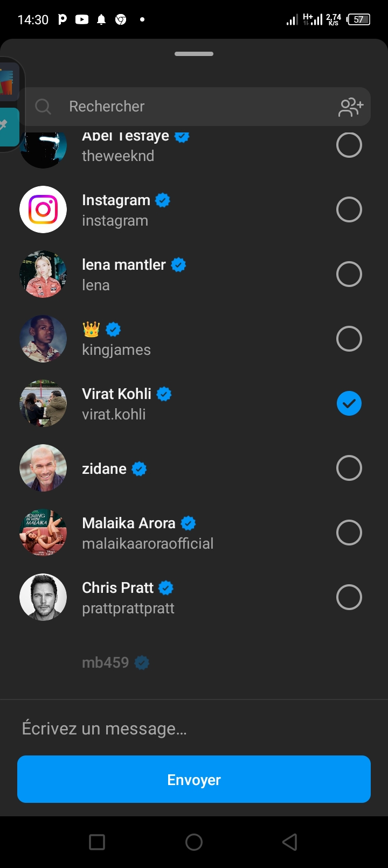Tap Chris Pratt's profile photo
Image resolution: width=388 pixels, height=868 pixels.
(43, 597)
